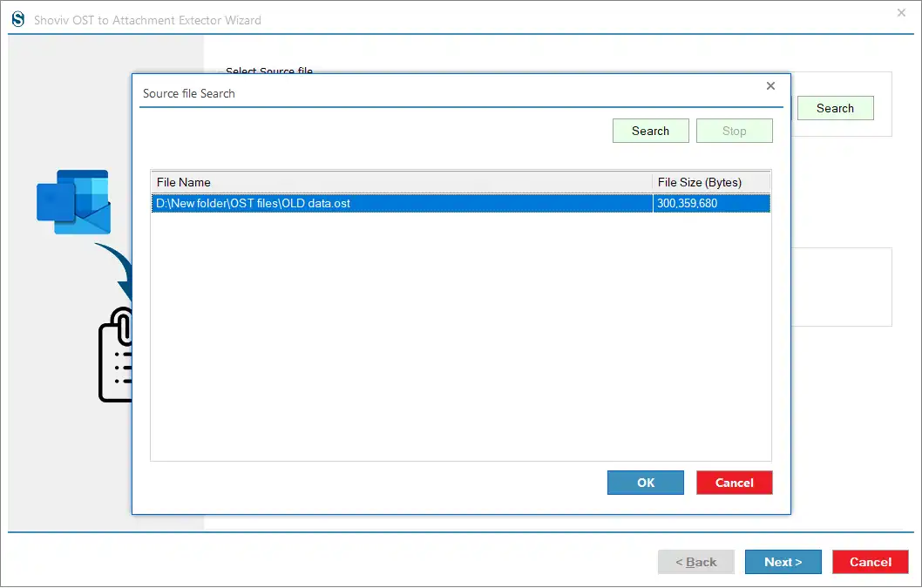The width and height of the screenshot is (922, 588).
Task: Click the Outlook icon in the left panel
Action: (x=73, y=202)
